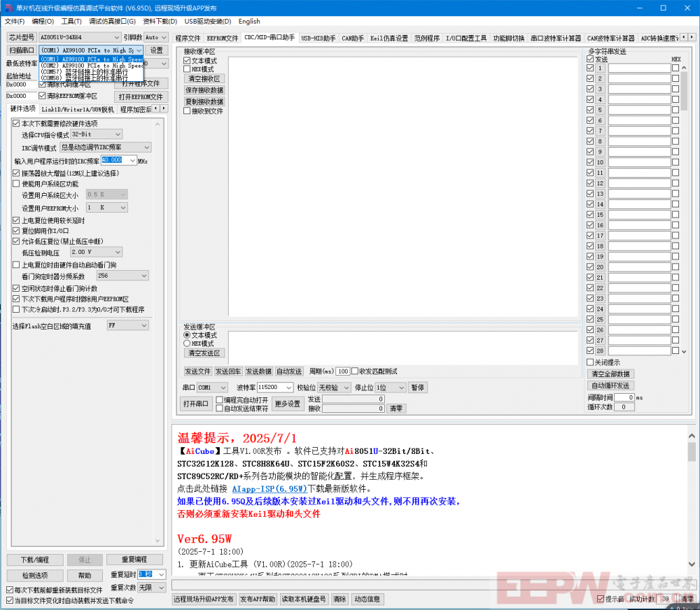700x610 pixels.
Task: Open the 校验位 无校验 dropdown
Action: coord(346,388)
